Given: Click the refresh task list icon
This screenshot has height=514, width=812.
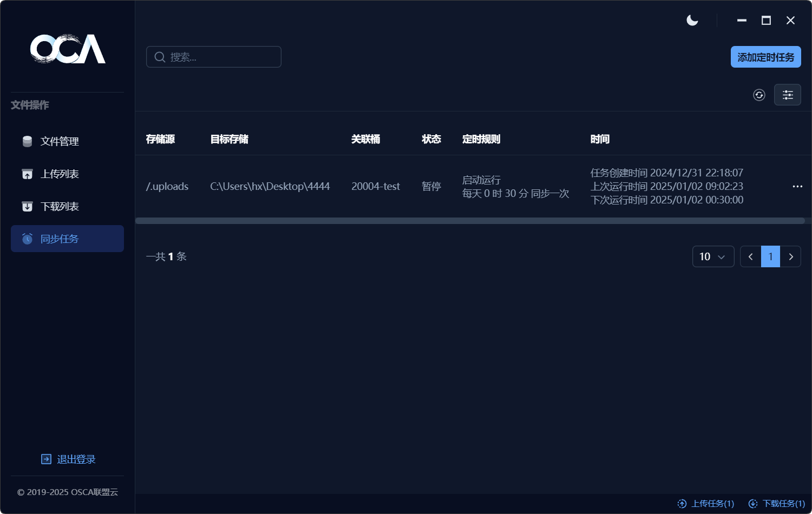Looking at the screenshot, I should point(759,95).
